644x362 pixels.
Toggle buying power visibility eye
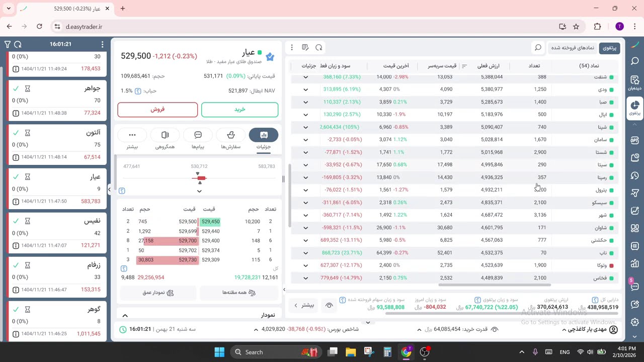495,329
